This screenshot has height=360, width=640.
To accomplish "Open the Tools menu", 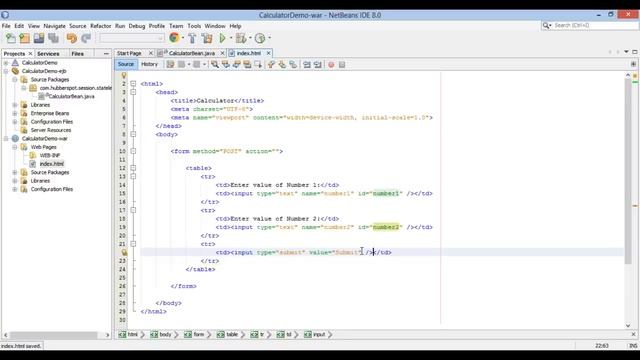I will 194,26.
